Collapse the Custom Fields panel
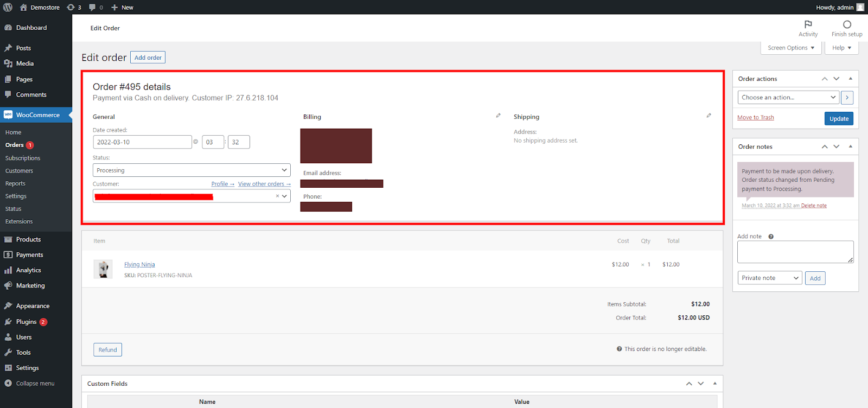 [x=714, y=384]
